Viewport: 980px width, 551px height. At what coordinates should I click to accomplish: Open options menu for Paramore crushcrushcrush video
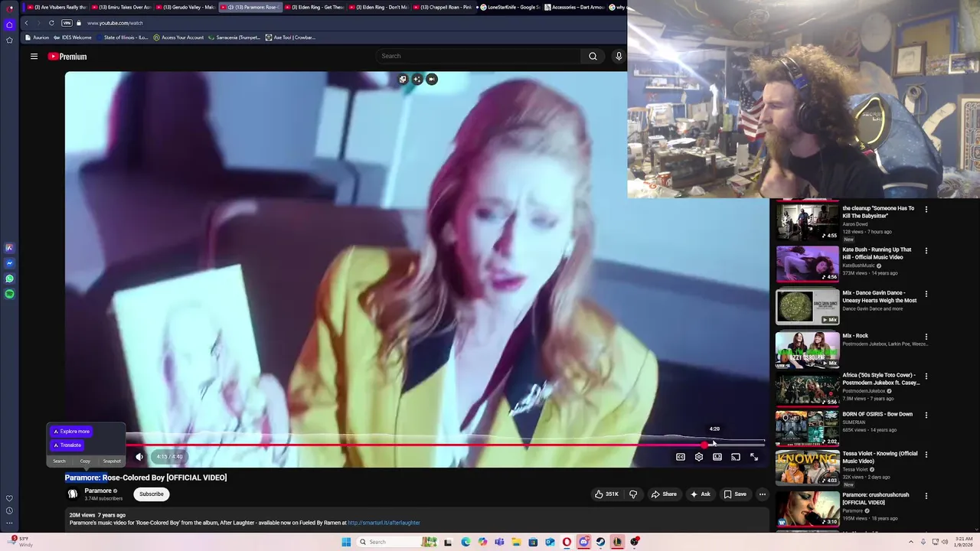coord(926,496)
